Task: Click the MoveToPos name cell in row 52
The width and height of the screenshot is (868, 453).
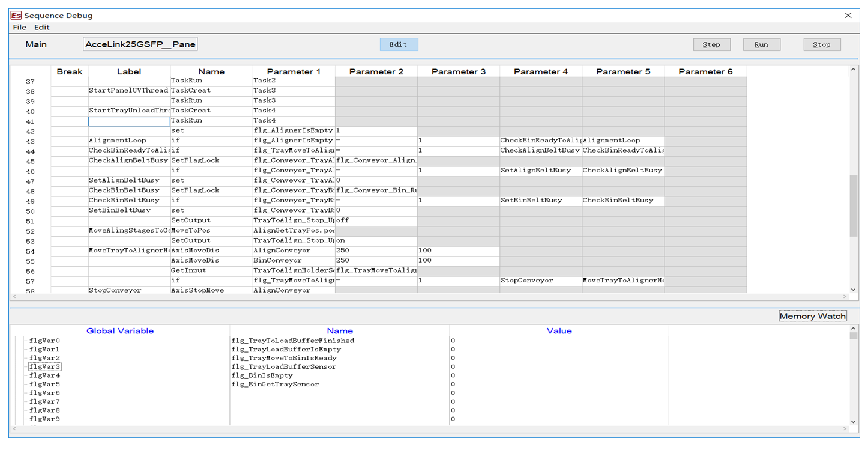Action: point(211,230)
